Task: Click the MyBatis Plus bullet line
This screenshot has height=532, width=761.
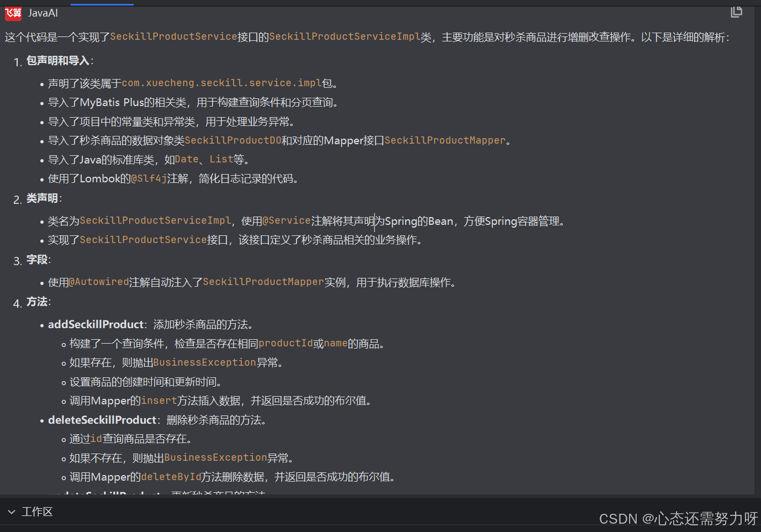Action: click(193, 102)
